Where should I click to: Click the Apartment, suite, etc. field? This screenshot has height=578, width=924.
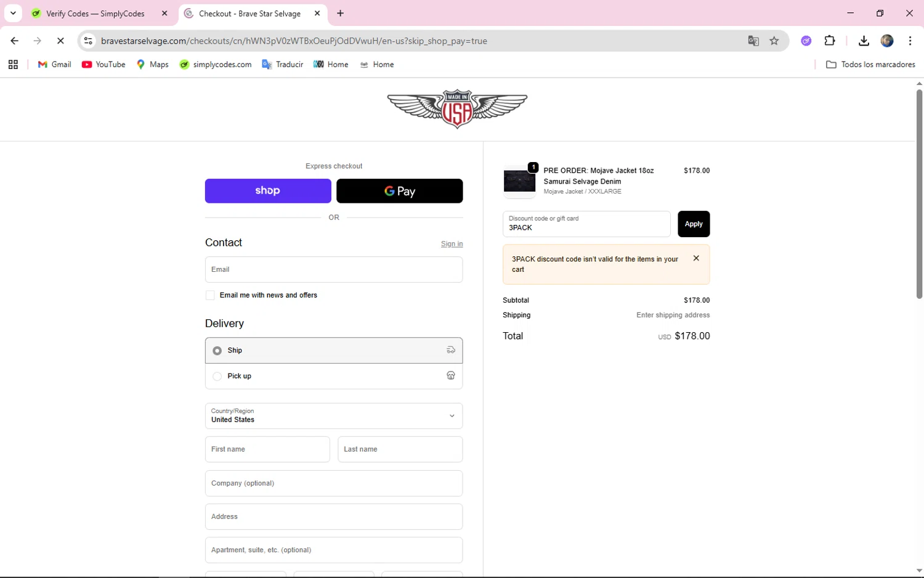(x=334, y=550)
